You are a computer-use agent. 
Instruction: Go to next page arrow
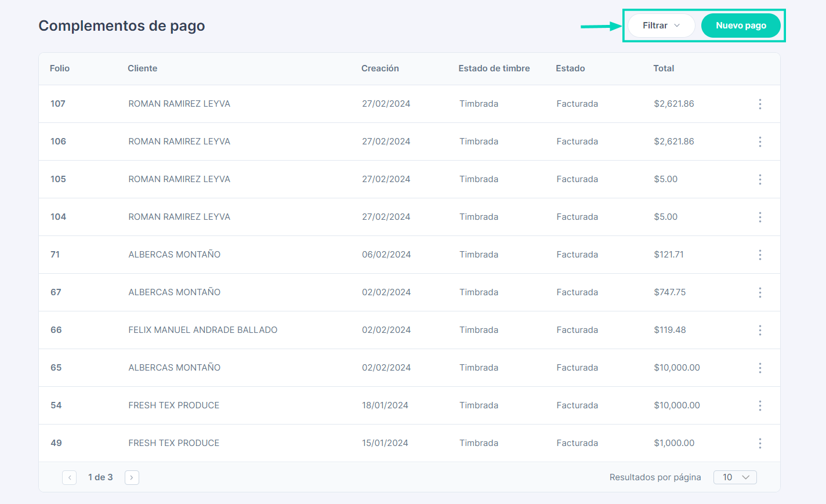click(x=132, y=477)
